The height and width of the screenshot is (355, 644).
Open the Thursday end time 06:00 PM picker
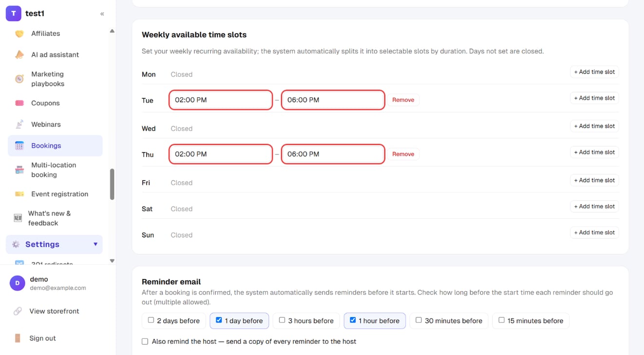[333, 154]
